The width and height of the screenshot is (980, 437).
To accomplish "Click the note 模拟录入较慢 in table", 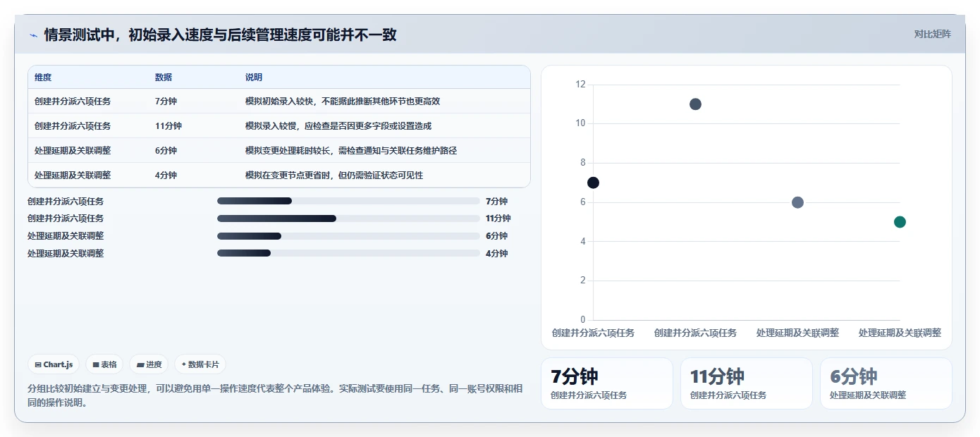I will pyautogui.click(x=338, y=125).
